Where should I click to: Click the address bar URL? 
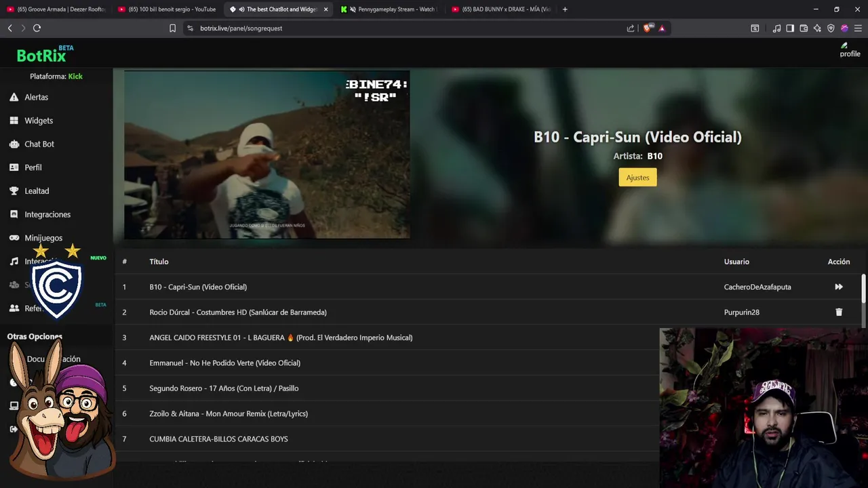pos(241,28)
